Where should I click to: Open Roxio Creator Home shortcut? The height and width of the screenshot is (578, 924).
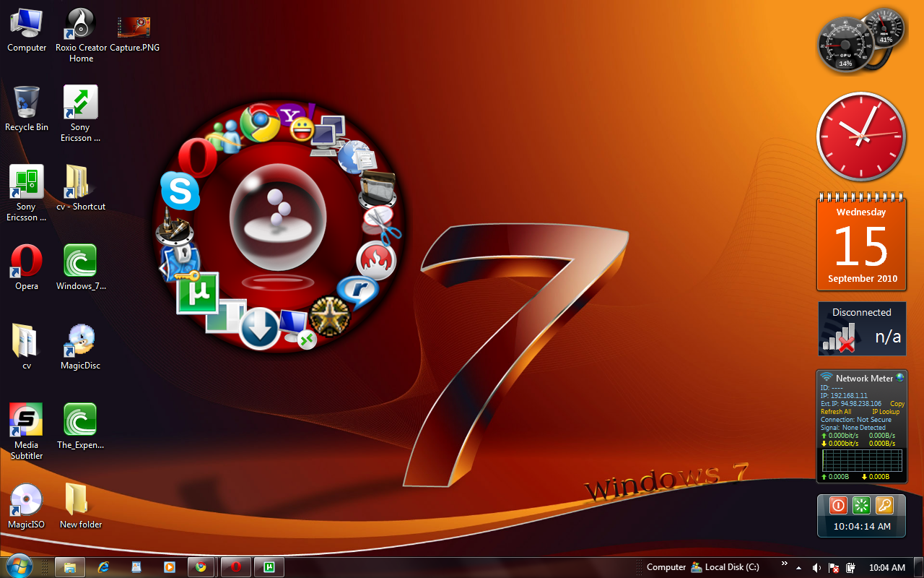point(81,35)
